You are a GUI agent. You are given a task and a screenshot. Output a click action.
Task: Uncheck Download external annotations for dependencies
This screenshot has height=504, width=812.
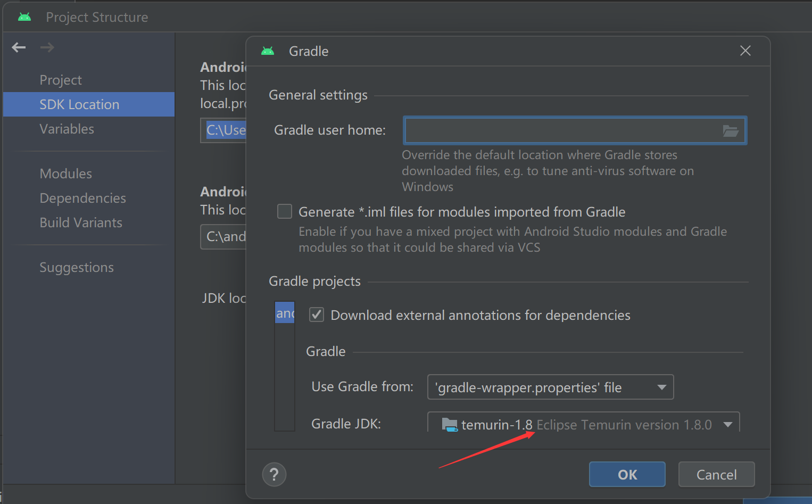pyautogui.click(x=317, y=315)
